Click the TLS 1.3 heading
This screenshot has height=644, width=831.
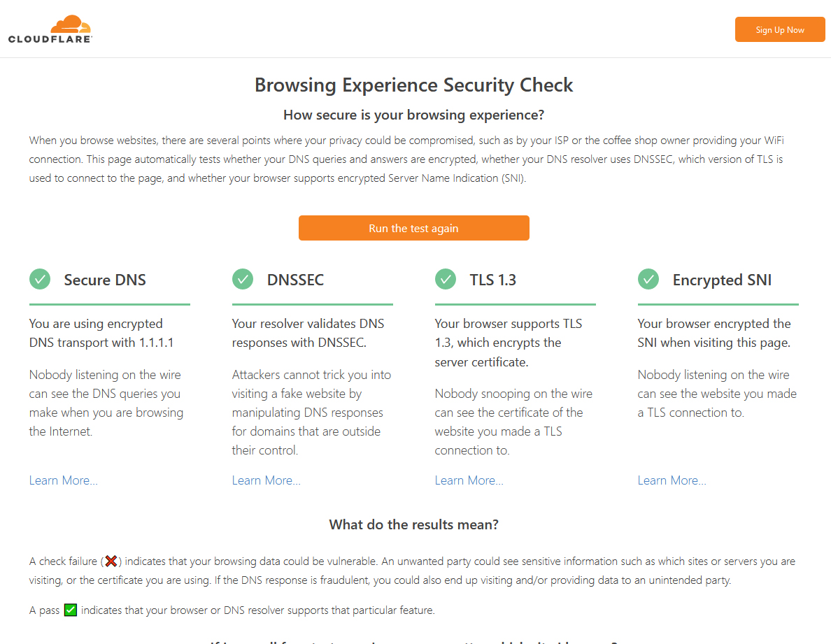492,280
